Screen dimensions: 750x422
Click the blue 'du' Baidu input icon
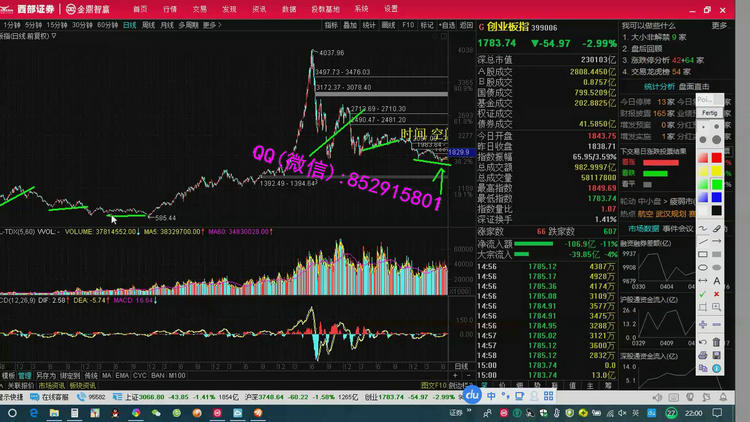[x=474, y=396]
